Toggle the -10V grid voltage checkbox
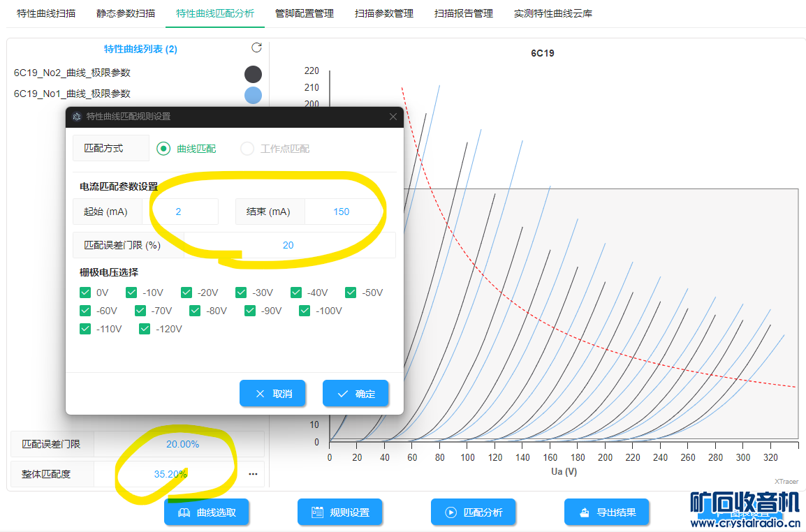The image size is (806, 532). (x=131, y=293)
